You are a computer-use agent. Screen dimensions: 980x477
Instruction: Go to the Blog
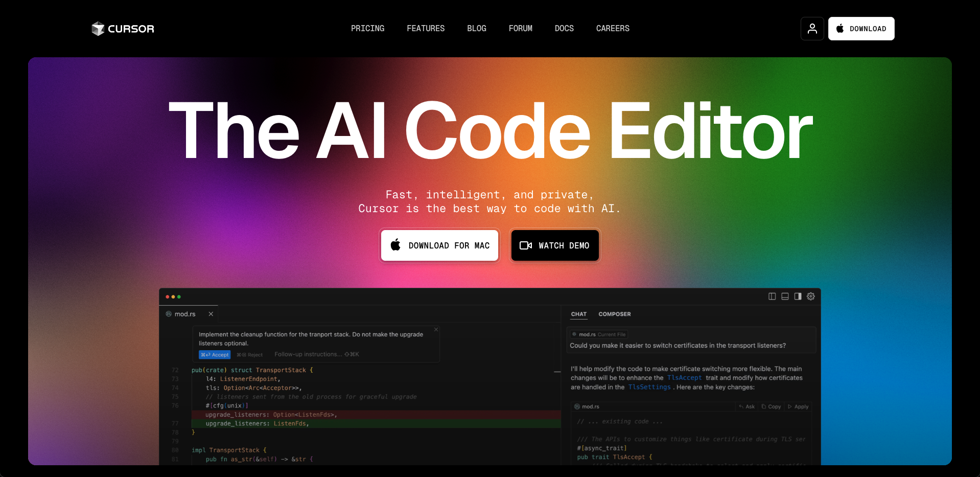click(477, 29)
